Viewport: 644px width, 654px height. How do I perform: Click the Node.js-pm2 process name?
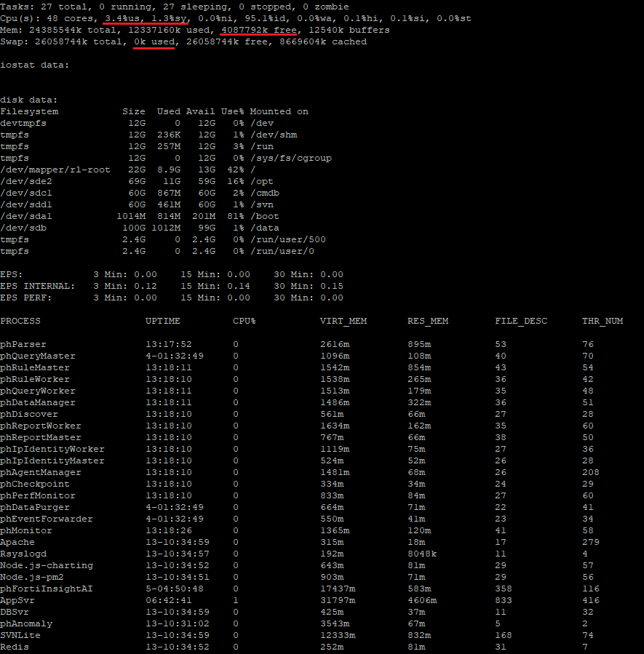(32, 578)
